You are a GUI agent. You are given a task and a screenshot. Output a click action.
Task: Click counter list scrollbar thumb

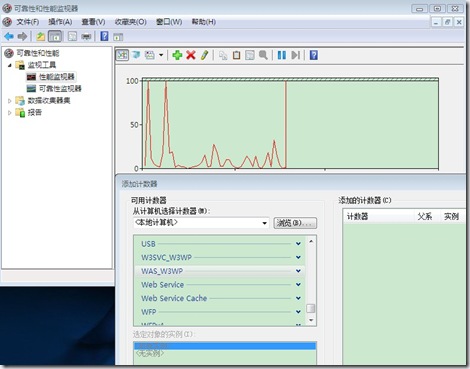tap(311, 308)
